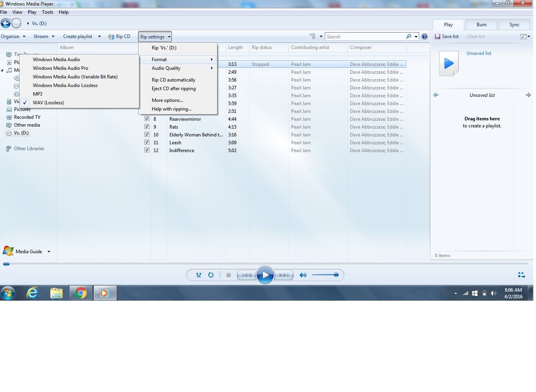Switch to the Burn tab
This screenshot has width=536, height=392.
coord(481,25)
